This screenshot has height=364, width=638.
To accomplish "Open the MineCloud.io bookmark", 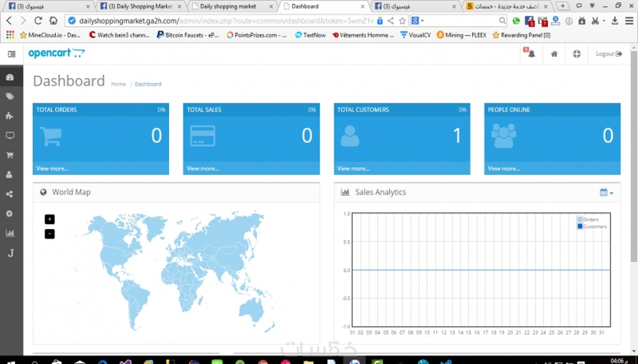I will click(50, 35).
